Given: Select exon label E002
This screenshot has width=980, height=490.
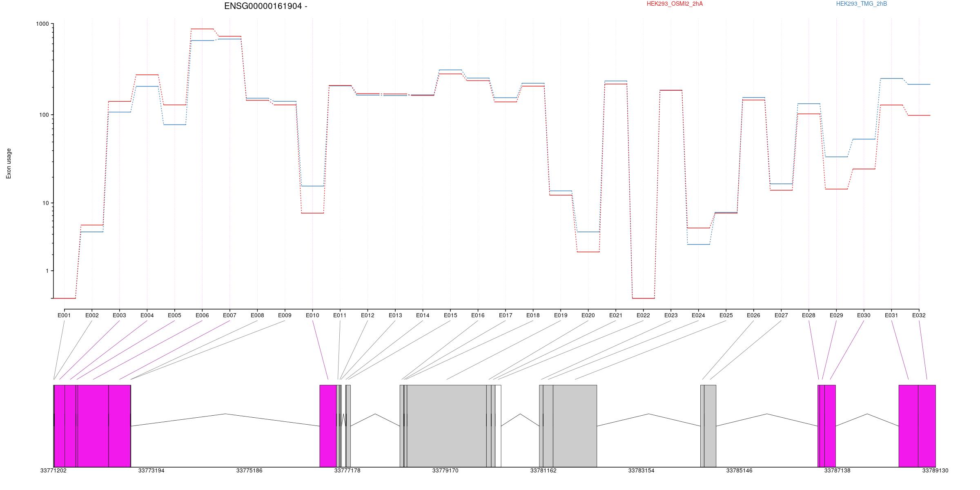Looking at the screenshot, I should [x=92, y=315].
